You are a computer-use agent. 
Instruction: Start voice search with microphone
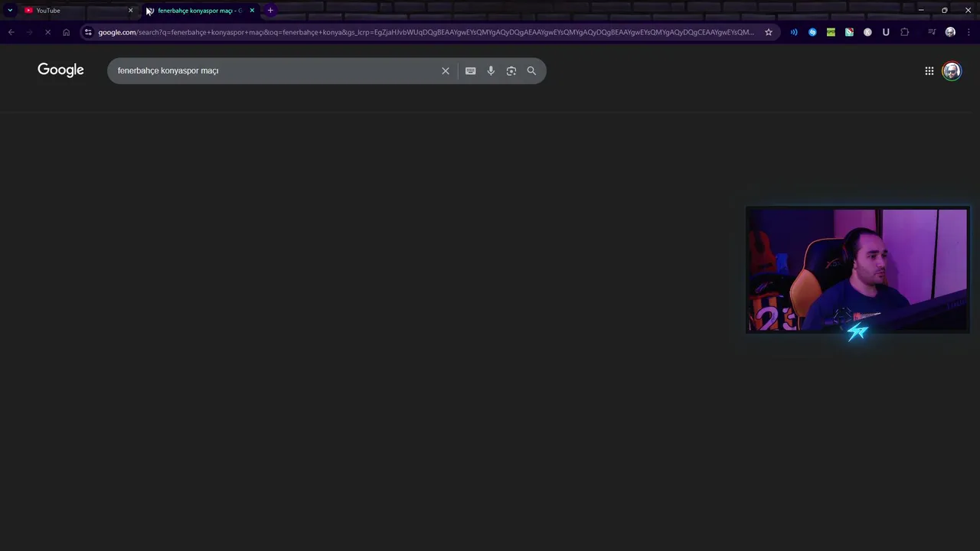point(491,70)
